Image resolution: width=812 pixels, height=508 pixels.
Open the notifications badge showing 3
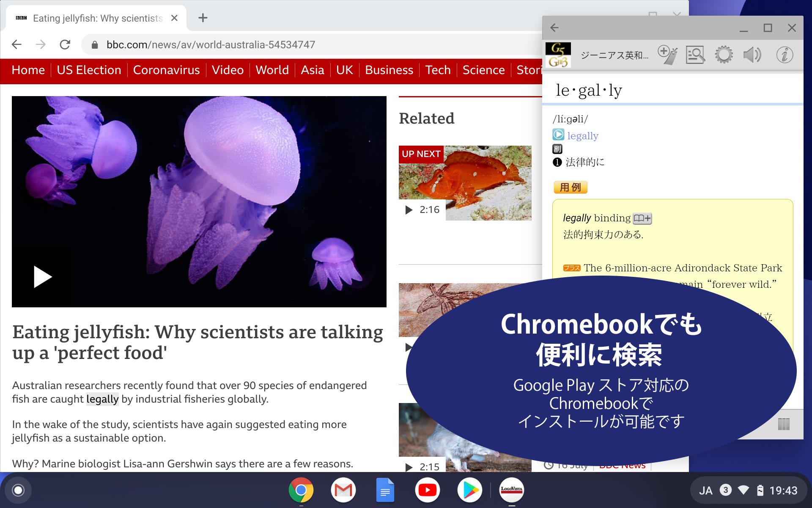coord(726,490)
